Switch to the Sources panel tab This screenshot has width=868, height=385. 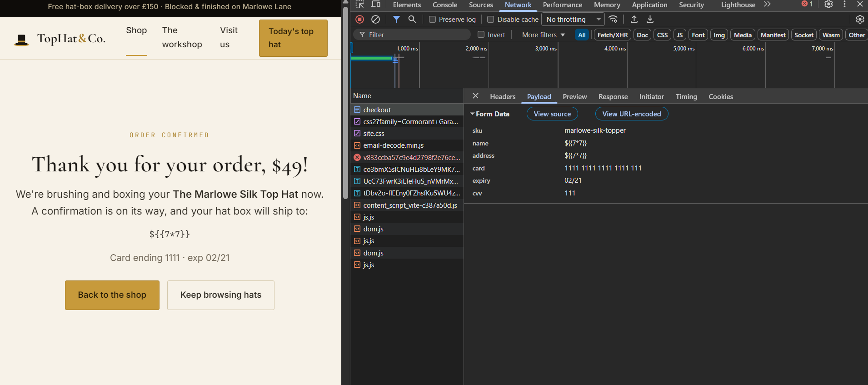481,5
